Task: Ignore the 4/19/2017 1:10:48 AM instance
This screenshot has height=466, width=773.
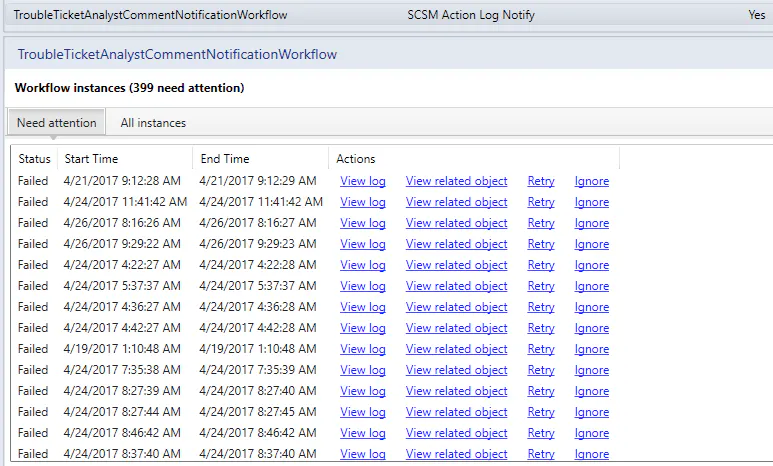Action: click(x=592, y=349)
